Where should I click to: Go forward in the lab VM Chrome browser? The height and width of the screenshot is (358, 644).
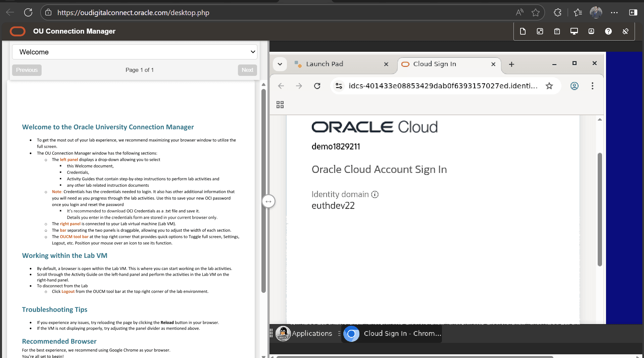point(299,86)
